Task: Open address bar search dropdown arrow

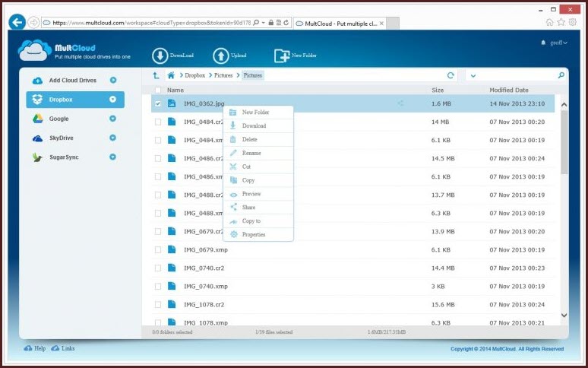Action: pyautogui.click(x=264, y=23)
